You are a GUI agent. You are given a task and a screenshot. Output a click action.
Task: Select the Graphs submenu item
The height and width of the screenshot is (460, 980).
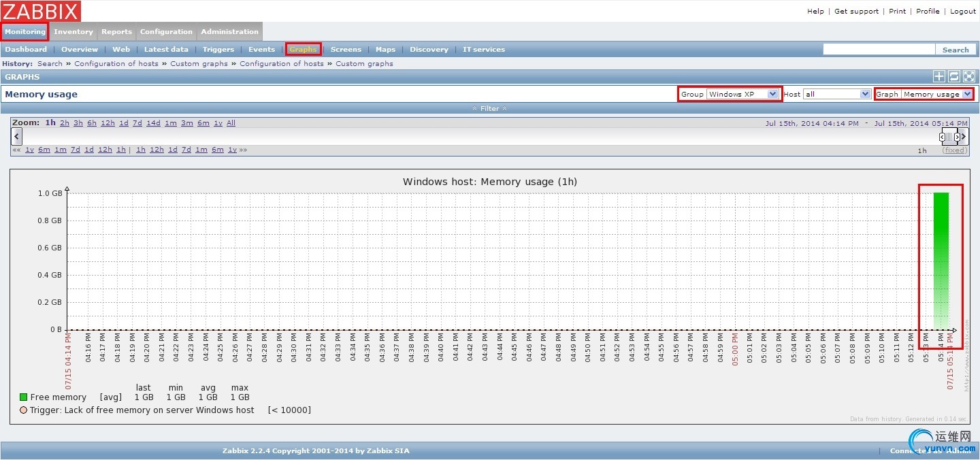click(303, 49)
